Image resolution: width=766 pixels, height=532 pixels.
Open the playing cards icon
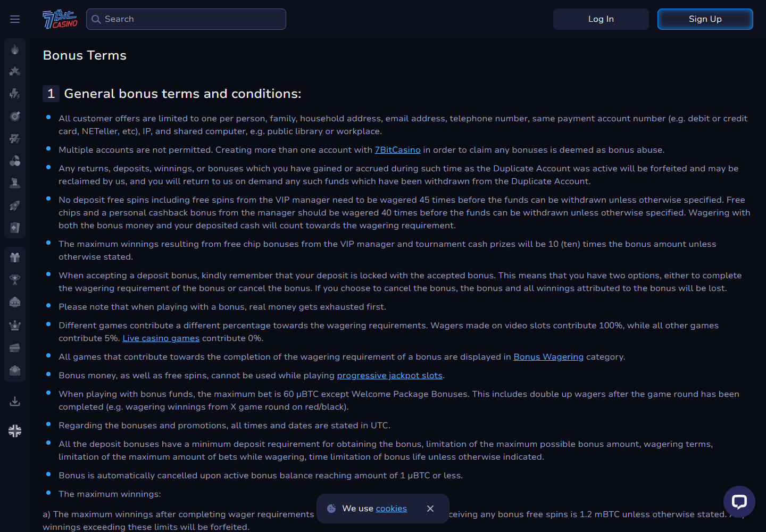click(15, 228)
